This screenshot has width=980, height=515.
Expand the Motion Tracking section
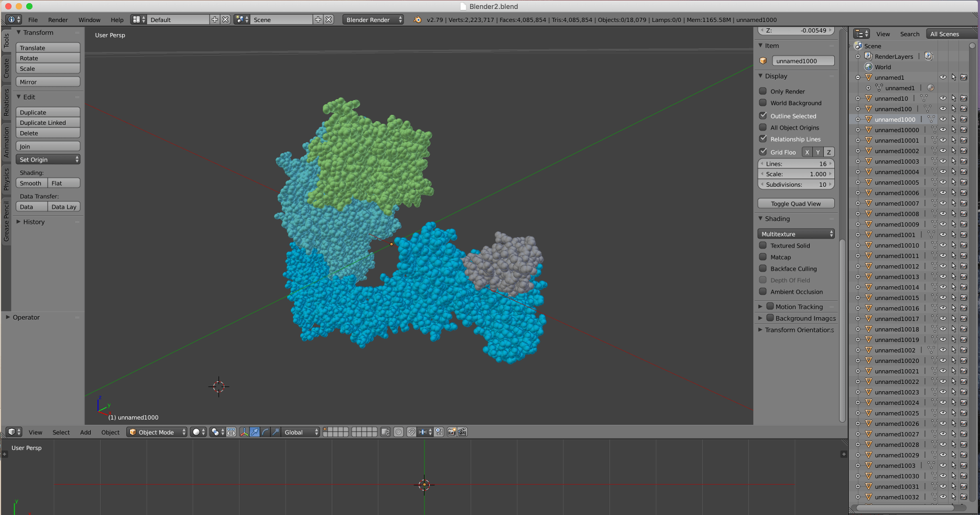pos(761,306)
